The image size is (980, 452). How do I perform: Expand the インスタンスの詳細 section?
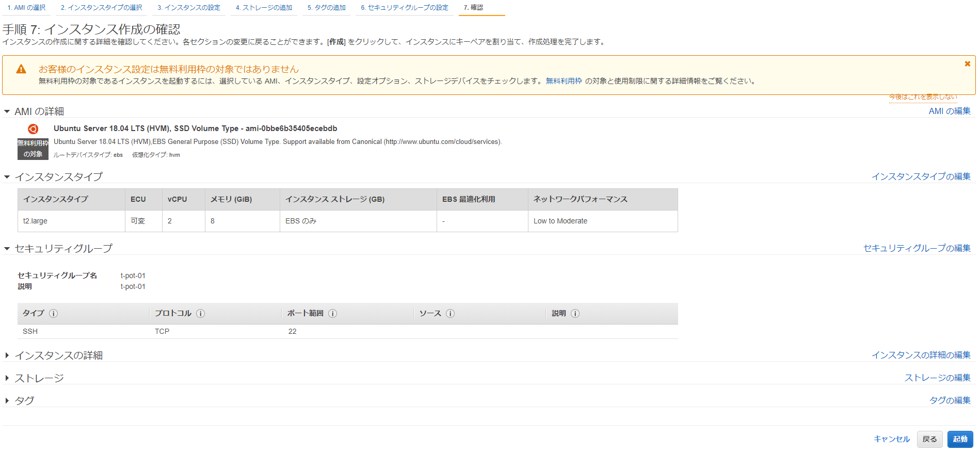click(7, 356)
